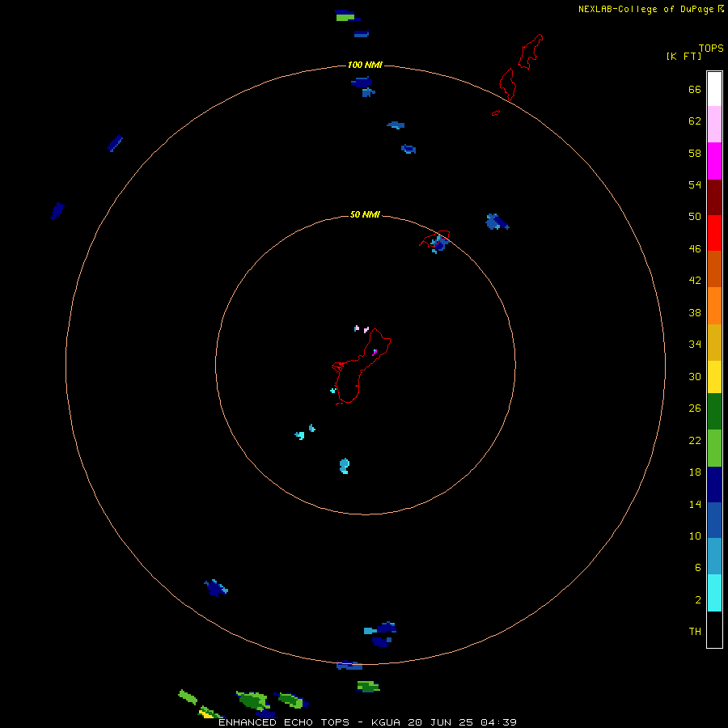Click the white 66 kft legend swatch

coord(714,89)
